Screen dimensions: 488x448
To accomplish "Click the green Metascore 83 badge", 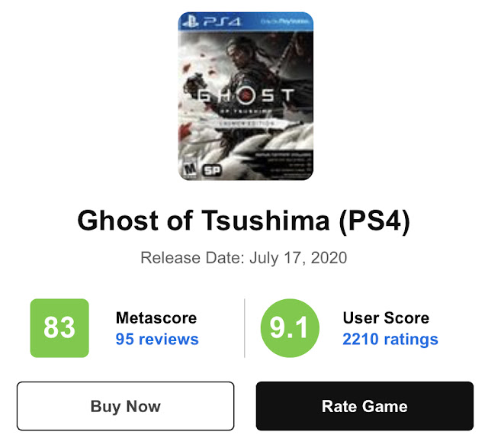I will click(x=59, y=328).
